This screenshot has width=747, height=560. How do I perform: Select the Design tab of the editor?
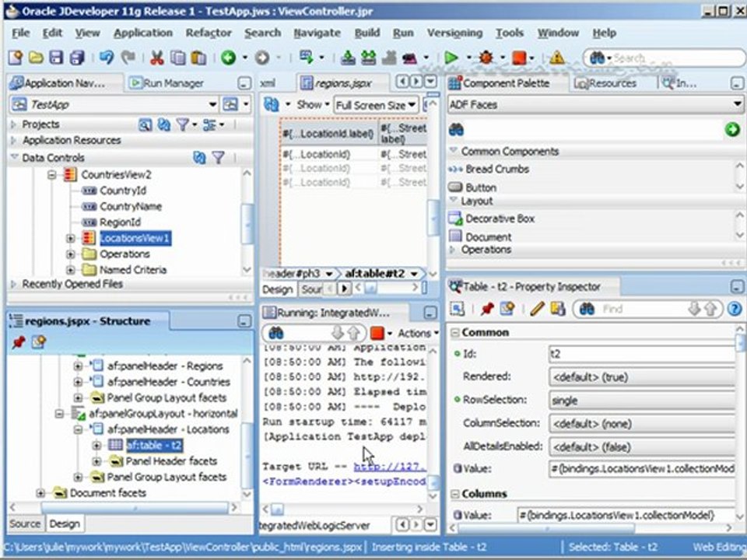click(277, 289)
